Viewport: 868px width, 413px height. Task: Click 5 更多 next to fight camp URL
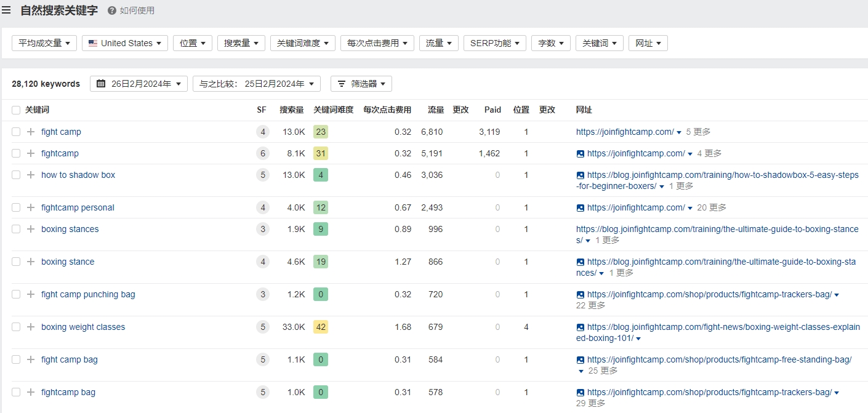pos(698,132)
